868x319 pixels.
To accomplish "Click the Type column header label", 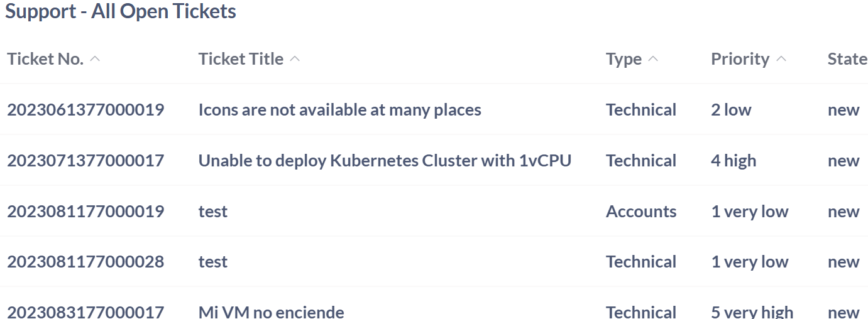I will [624, 59].
